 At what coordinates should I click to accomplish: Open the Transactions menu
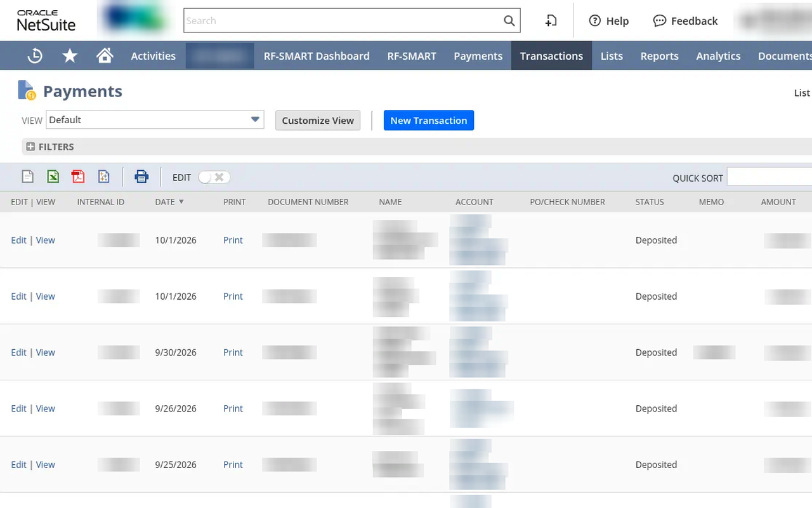point(551,56)
